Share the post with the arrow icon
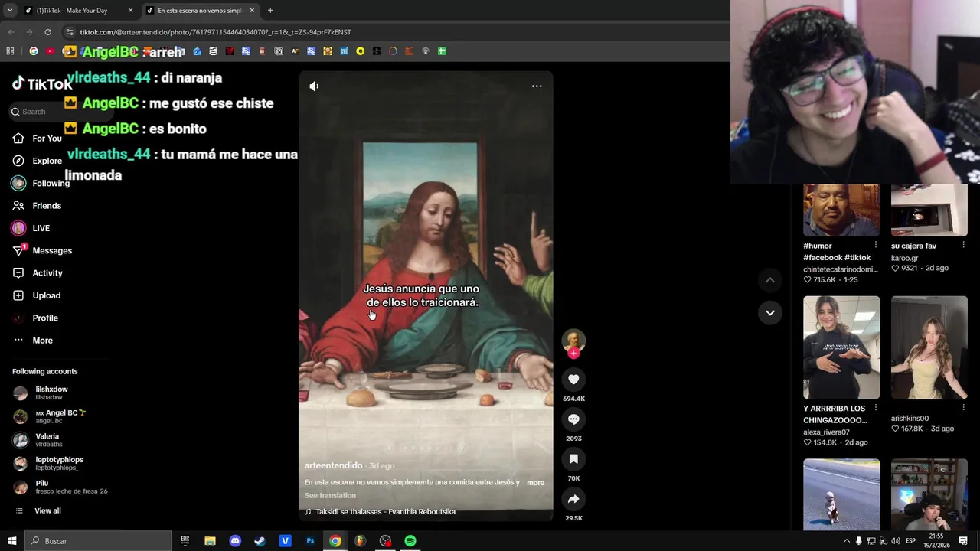Image resolution: width=980 pixels, height=551 pixels. [x=573, y=499]
